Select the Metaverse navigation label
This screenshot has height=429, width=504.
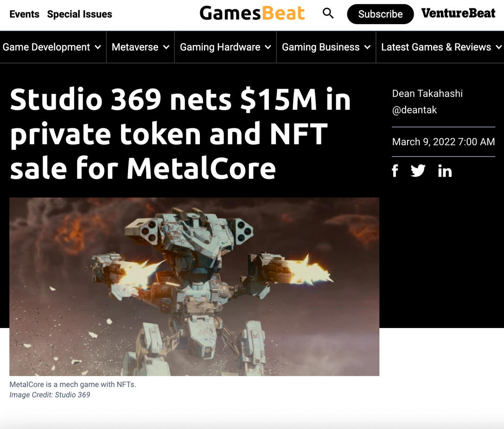(x=135, y=47)
